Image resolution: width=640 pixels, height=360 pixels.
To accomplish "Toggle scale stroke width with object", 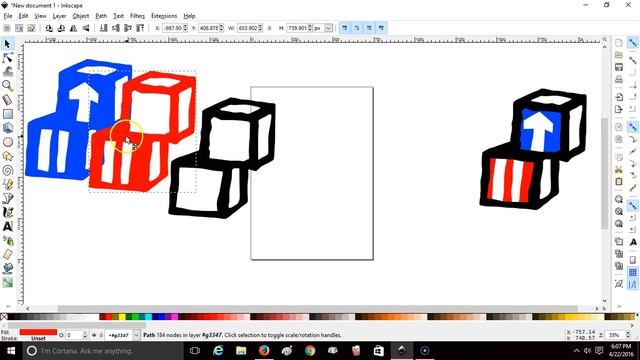I will click(x=344, y=28).
